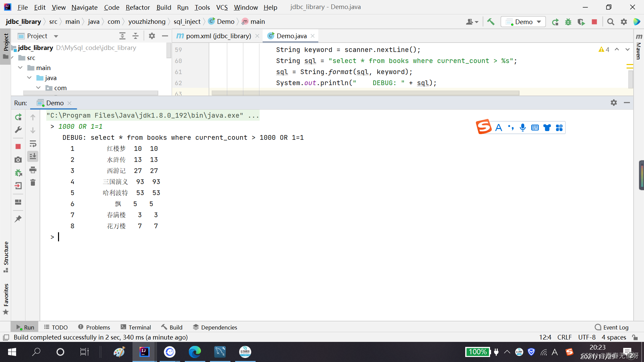Click the camera dump threads icon
This screenshot has width=644, height=362.
18,160
